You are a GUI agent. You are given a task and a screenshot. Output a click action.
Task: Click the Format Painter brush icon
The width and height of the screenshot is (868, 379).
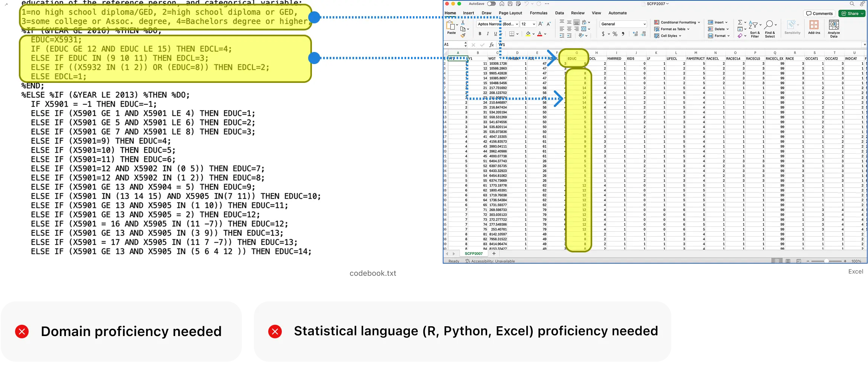pyautogui.click(x=463, y=35)
